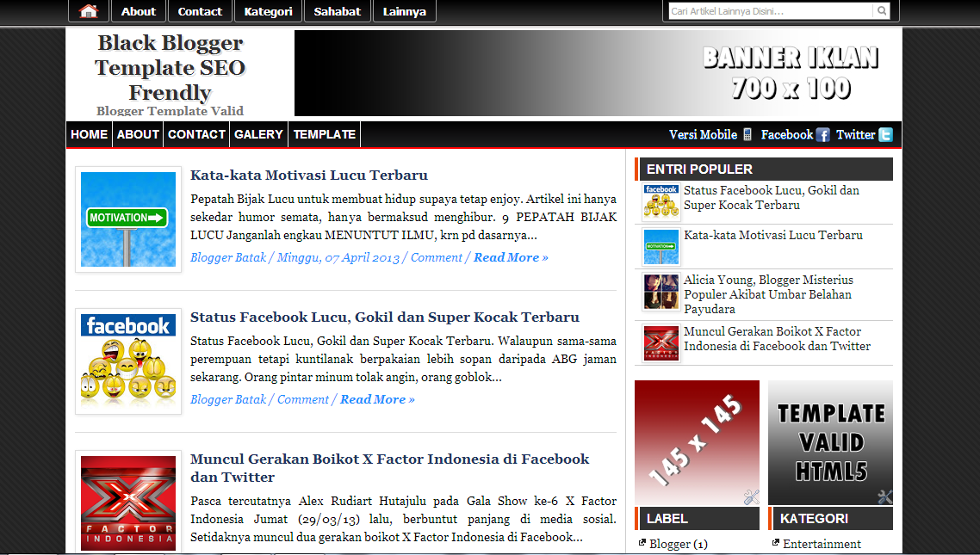Click the Versi Mobile phone icon

point(747,134)
